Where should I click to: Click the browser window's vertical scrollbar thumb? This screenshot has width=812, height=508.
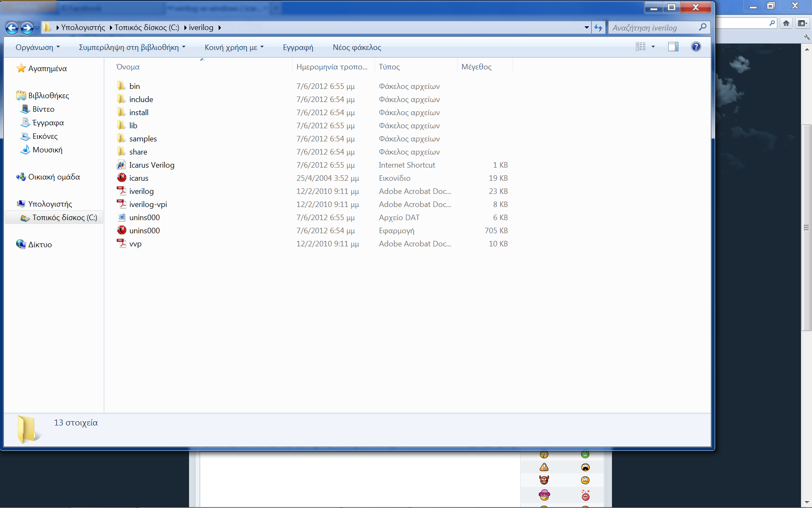806,227
